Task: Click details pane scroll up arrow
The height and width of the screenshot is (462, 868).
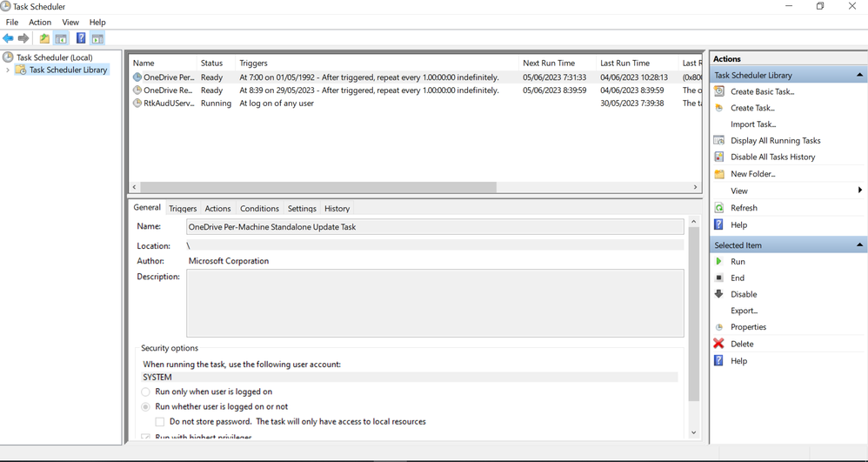Action: [694, 221]
